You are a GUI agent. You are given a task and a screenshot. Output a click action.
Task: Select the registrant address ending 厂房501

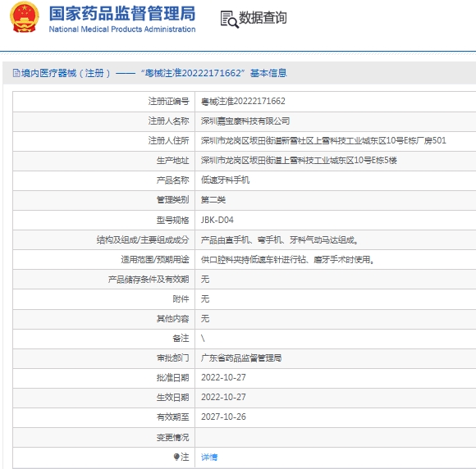(323, 141)
